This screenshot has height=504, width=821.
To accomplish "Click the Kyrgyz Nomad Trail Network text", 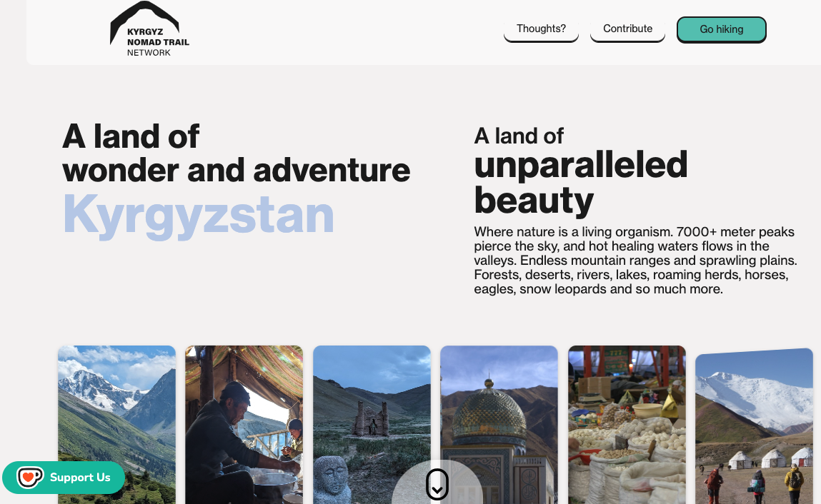I will (158, 42).
